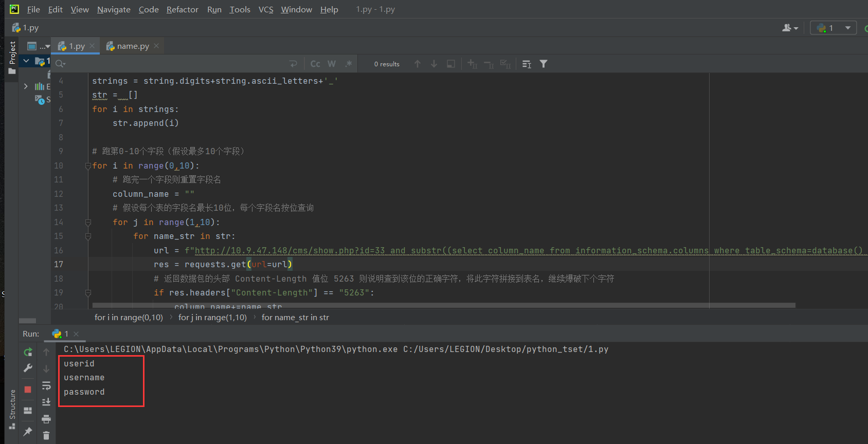
Task: Open the Edit menu
Action: pos(56,9)
